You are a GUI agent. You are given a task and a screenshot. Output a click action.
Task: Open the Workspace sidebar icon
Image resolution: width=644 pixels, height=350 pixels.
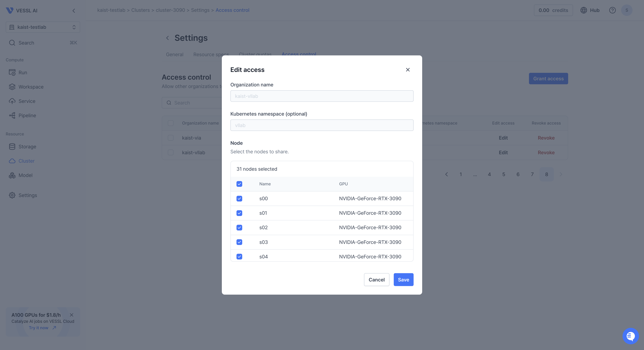point(12,87)
